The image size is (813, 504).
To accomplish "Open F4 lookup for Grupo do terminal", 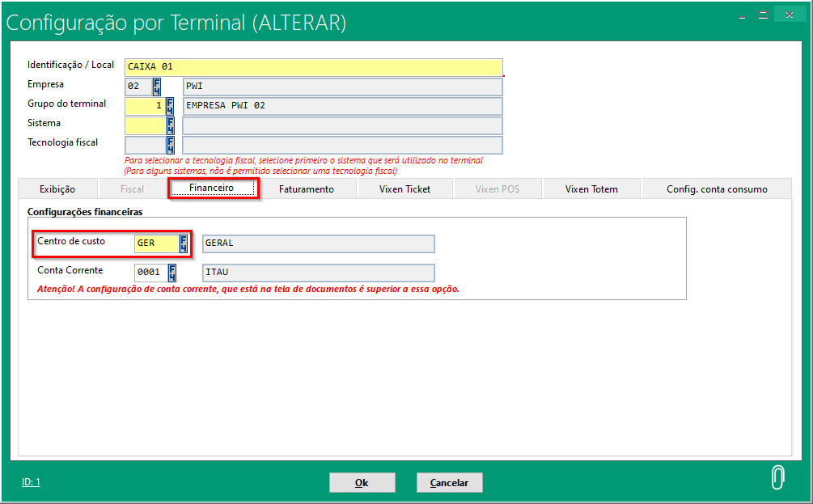I will 170,106.
